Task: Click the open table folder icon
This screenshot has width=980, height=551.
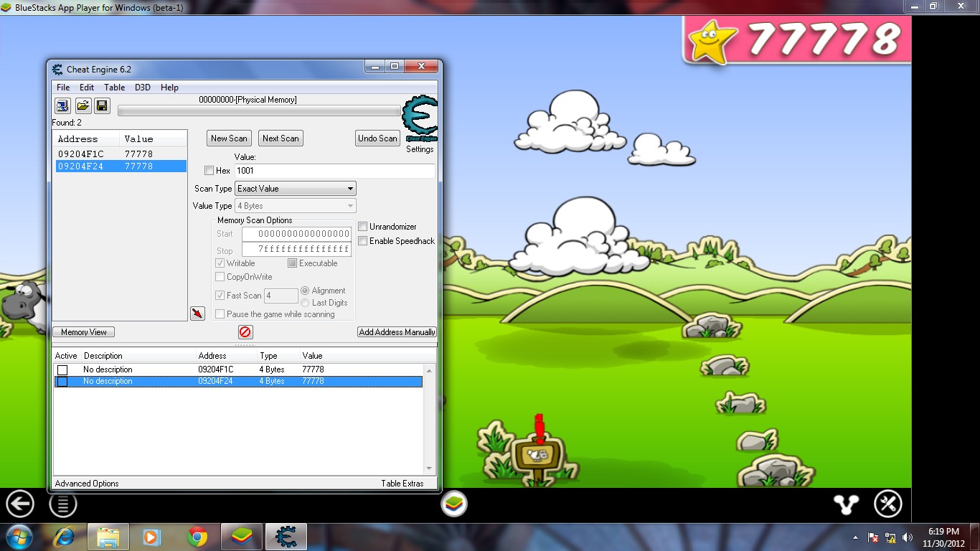Action: click(x=83, y=106)
